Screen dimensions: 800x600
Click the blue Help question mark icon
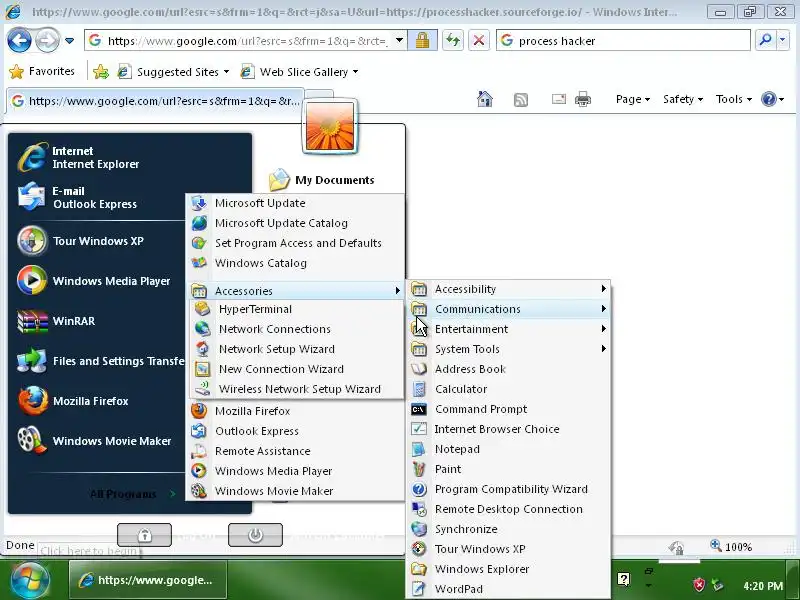(x=768, y=99)
